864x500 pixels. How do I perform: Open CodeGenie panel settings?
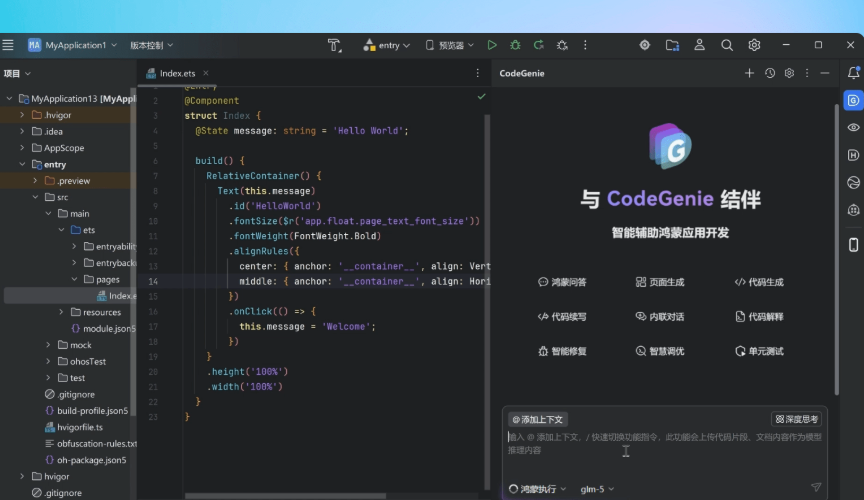point(789,73)
